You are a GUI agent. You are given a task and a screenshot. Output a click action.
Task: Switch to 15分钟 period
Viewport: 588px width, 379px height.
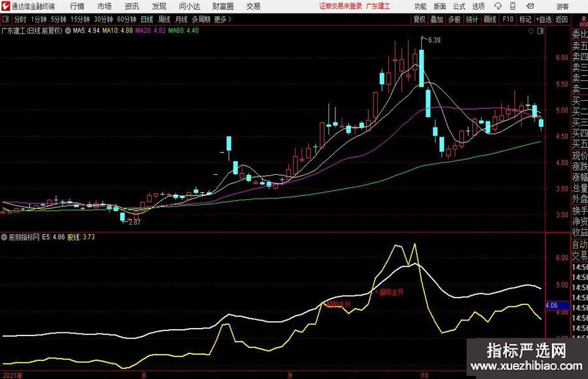[80, 19]
